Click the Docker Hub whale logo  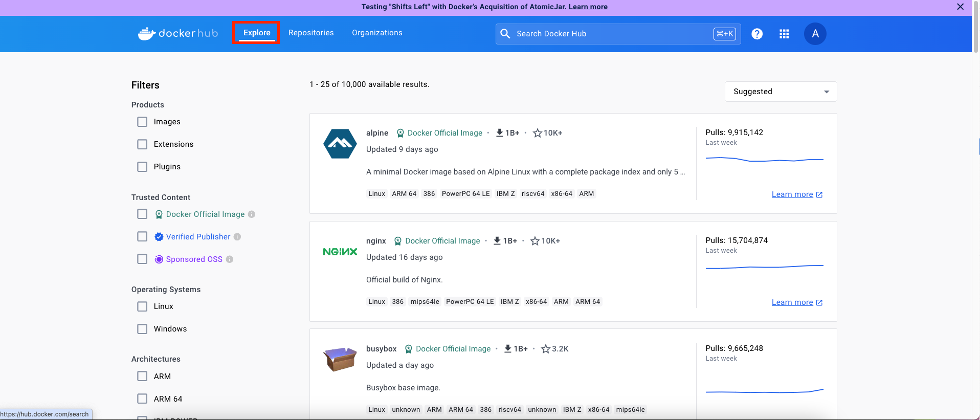coord(177,33)
